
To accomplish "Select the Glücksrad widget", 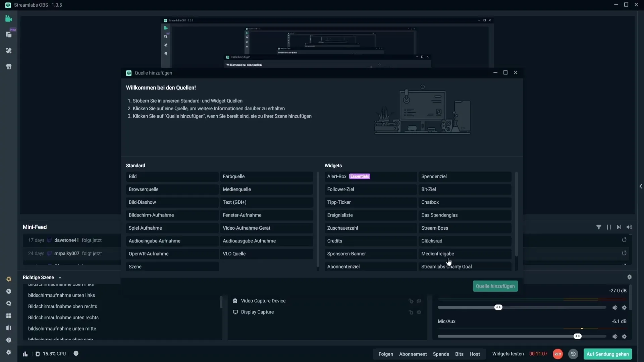I will click(x=465, y=241).
